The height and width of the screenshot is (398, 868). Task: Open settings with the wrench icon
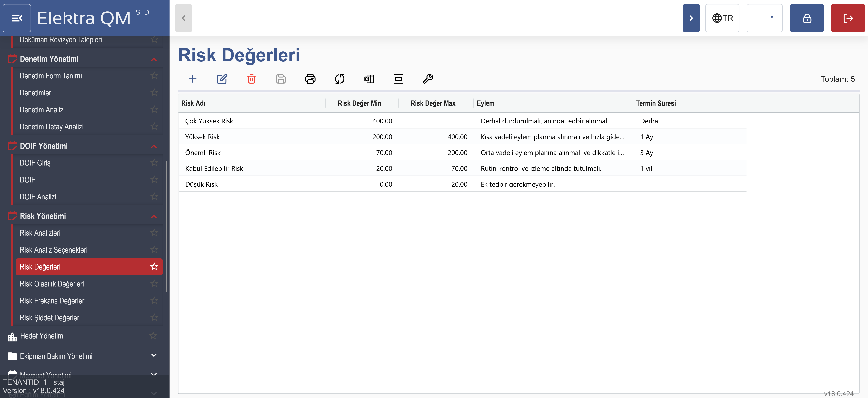[x=428, y=79]
